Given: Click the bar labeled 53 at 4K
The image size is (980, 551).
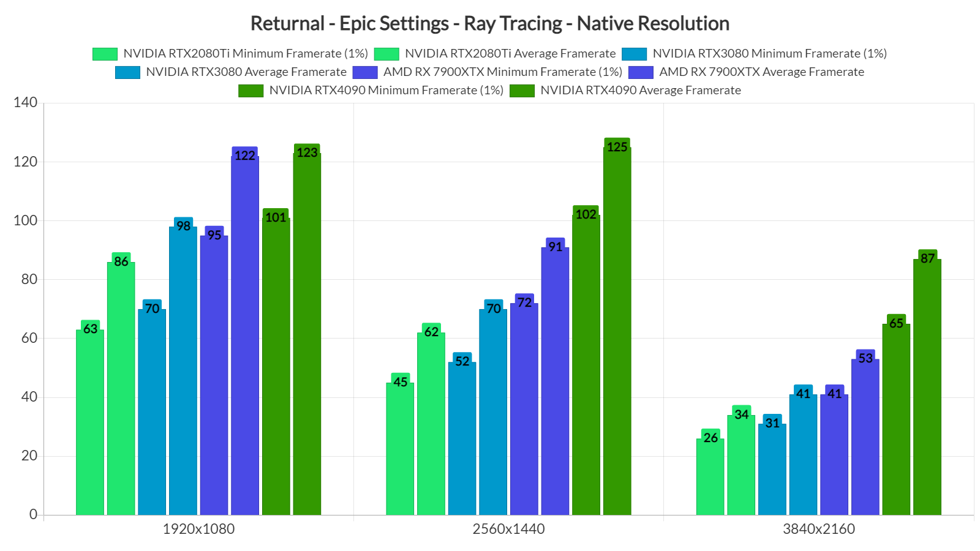Looking at the screenshot, I should pyautogui.click(x=865, y=437).
